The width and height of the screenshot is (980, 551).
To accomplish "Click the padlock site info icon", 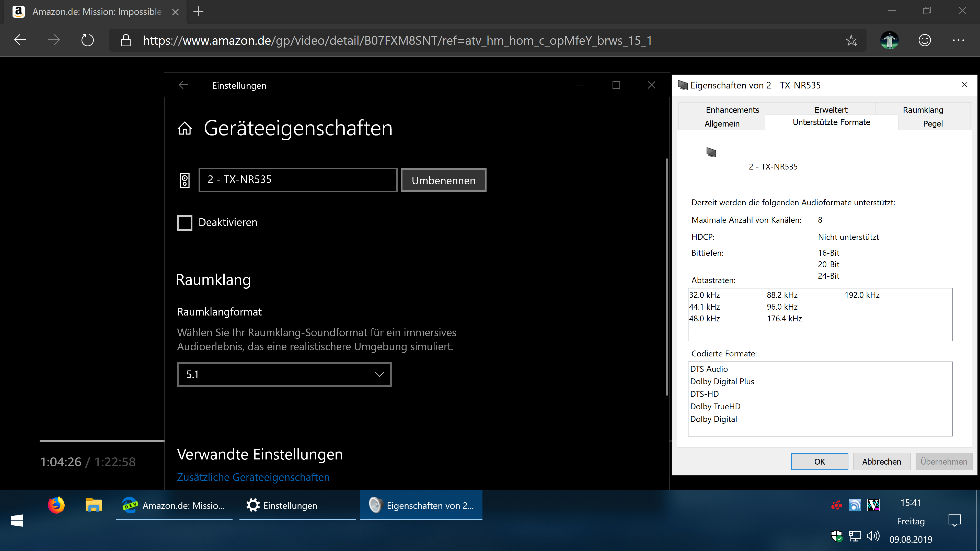I will tap(126, 40).
